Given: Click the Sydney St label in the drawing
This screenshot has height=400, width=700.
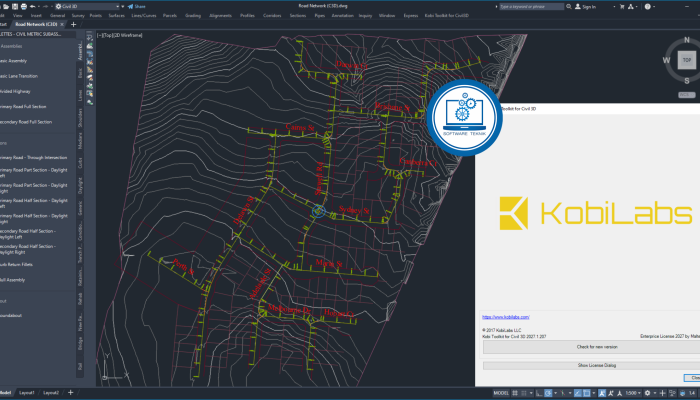Looking at the screenshot, I should 354,210.
